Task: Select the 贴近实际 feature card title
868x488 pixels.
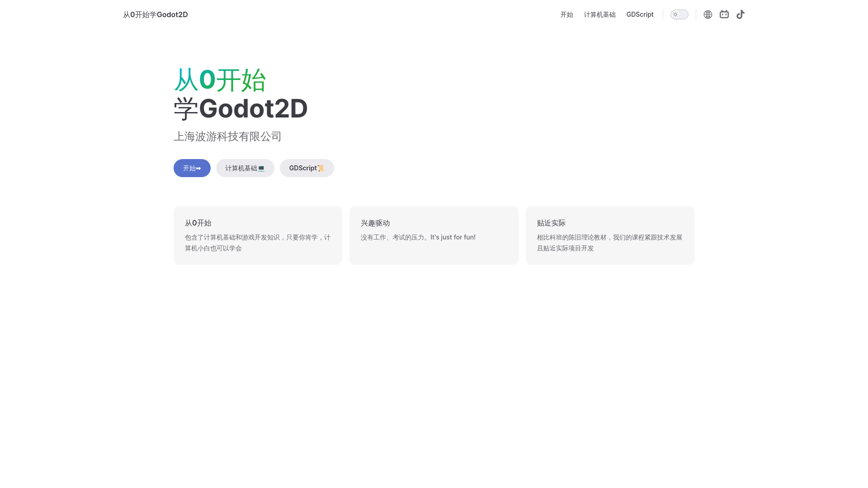Action: pyautogui.click(x=551, y=223)
